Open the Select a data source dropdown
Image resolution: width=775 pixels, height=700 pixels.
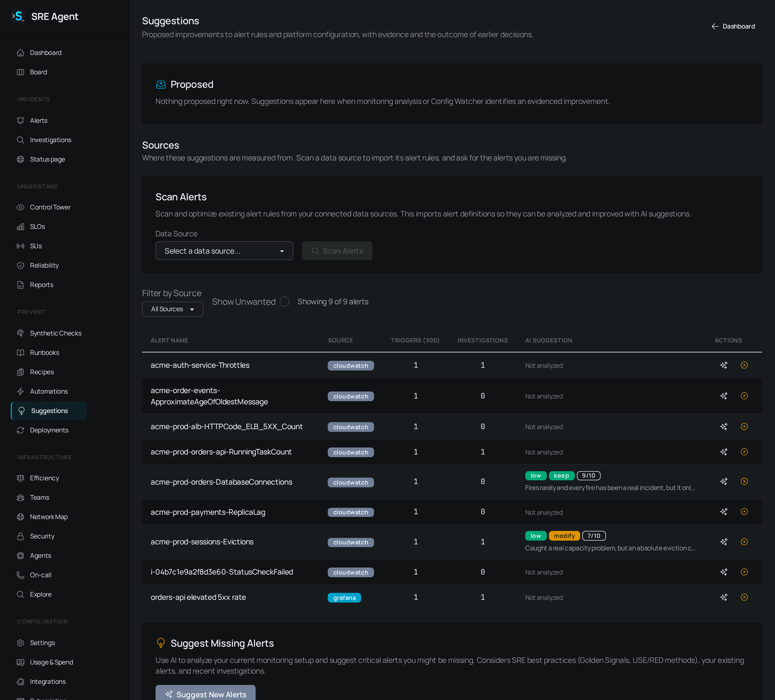tap(224, 251)
